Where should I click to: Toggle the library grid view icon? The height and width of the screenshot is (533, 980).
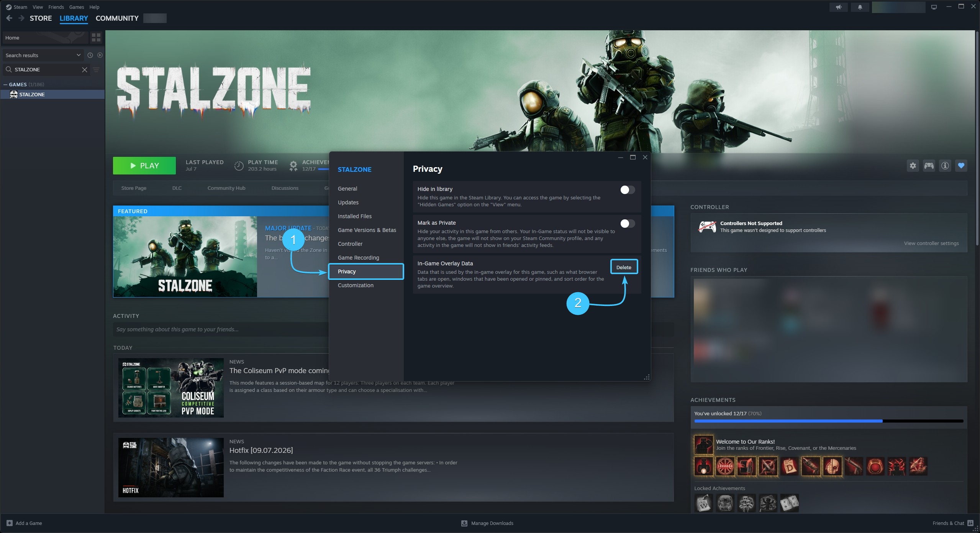(96, 38)
